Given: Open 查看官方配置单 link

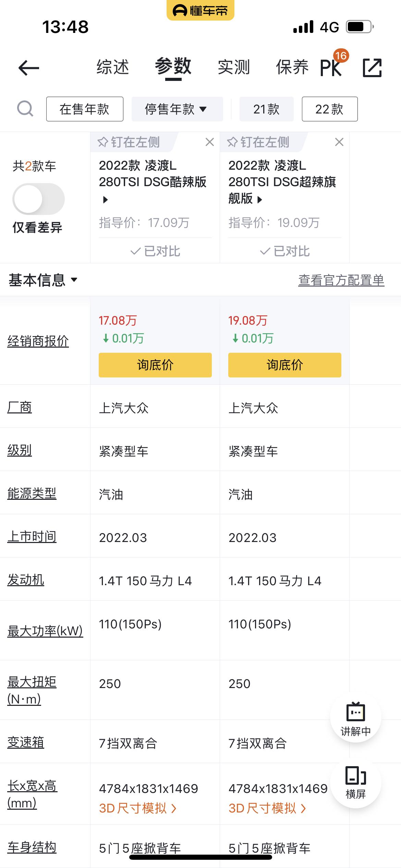Looking at the screenshot, I should click(341, 280).
